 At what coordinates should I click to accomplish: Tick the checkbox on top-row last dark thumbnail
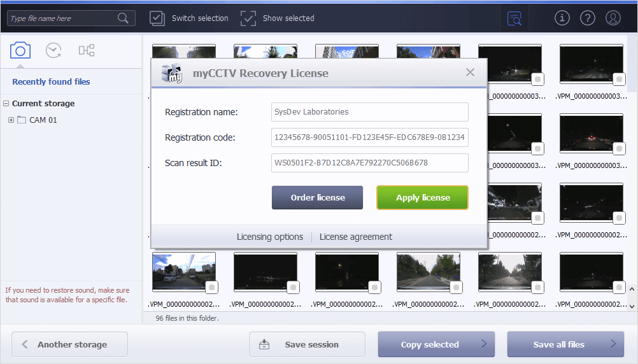[620, 80]
